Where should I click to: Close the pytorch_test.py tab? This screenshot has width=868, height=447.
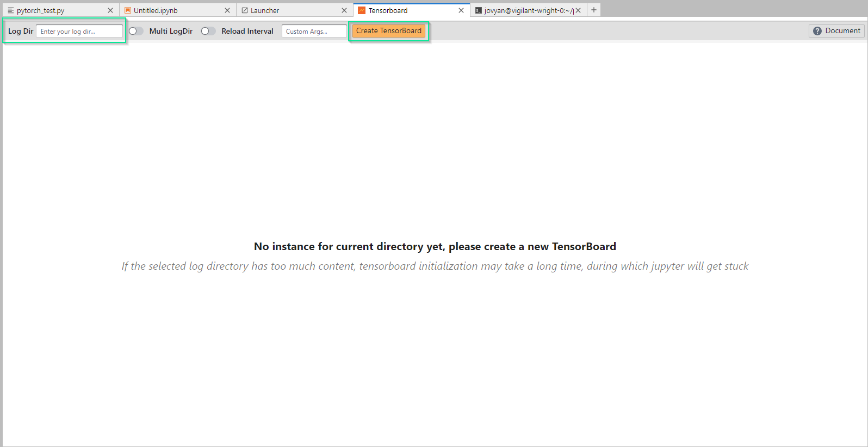[x=110, y=10]
